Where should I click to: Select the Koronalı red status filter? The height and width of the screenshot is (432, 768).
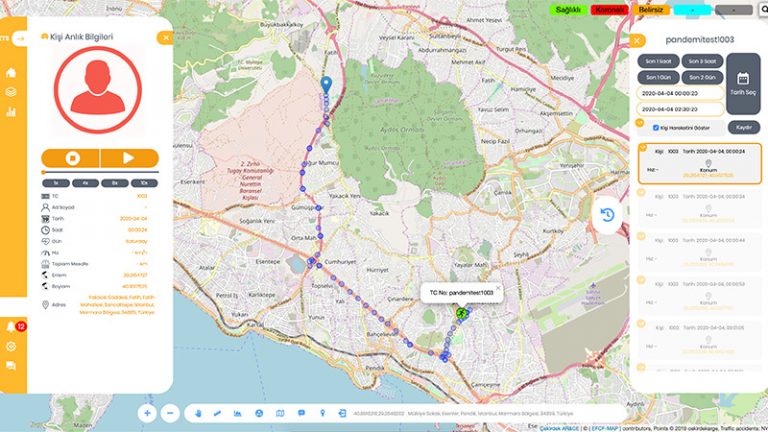tap(609, 10)
